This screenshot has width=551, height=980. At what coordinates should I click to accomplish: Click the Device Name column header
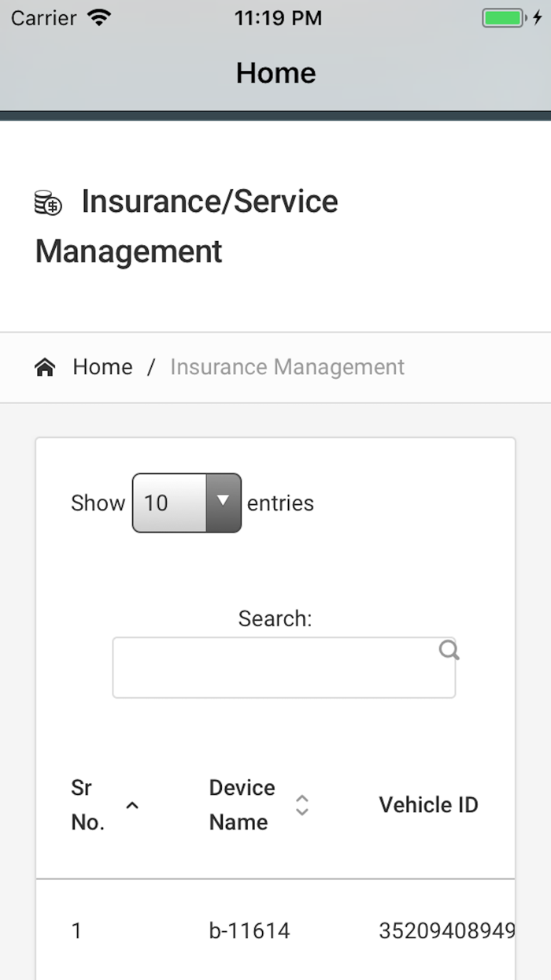click(x=242, y=804)
